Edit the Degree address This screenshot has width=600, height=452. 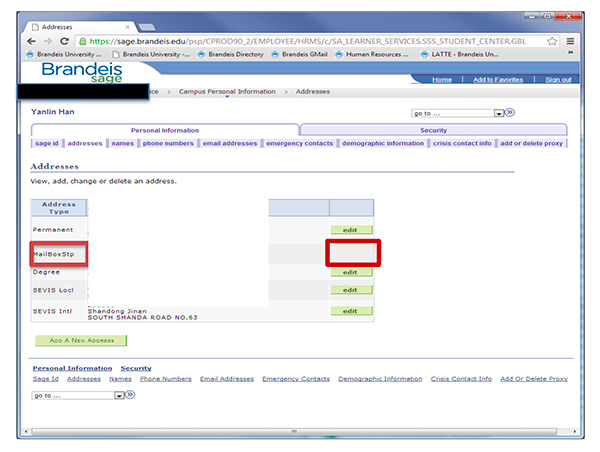[351, 272]
